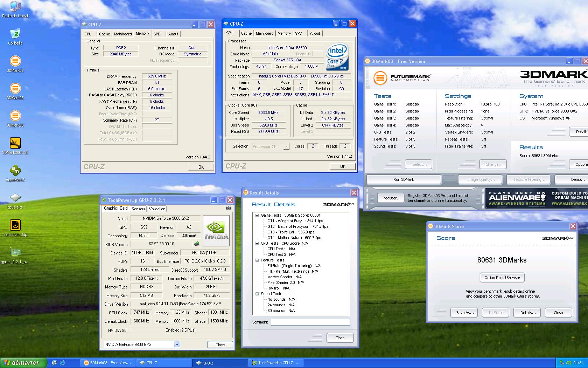Image resolution: width=588 pixels, height=368 pixels.
Task: Open the Cache tab in the CPU tab window
Action: click(x=246, y=33)
